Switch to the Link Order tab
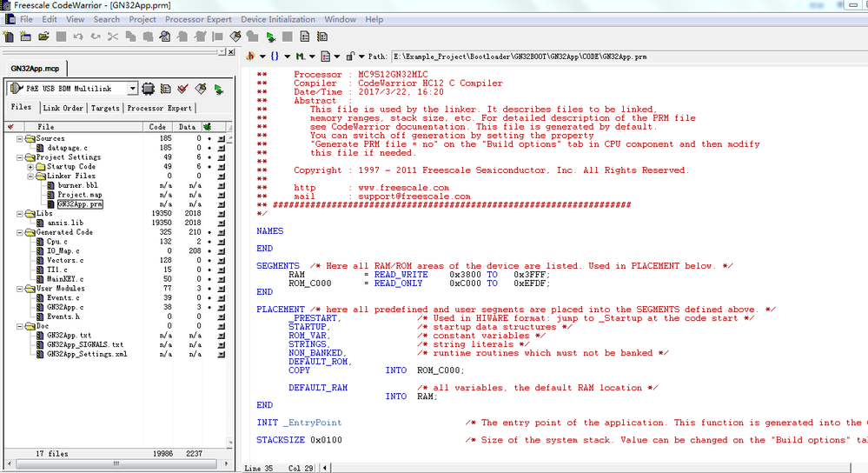 coord(63,108)
